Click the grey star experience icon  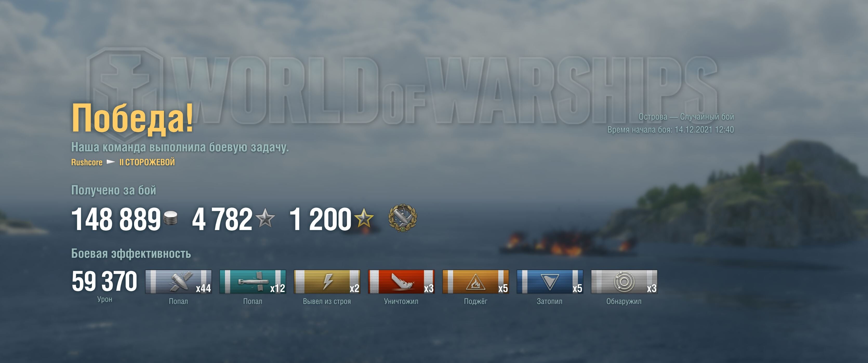click(x=265, y=218)
